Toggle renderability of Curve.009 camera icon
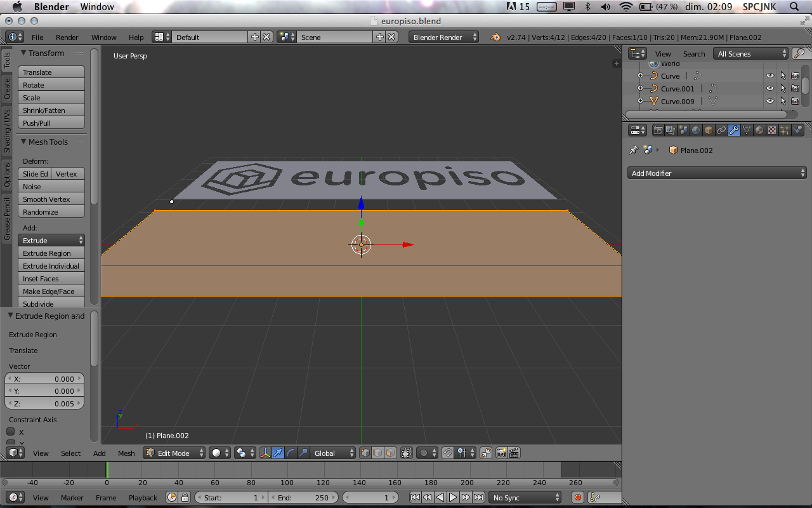This screenshot has width=812, height=508. coord(795,102)
